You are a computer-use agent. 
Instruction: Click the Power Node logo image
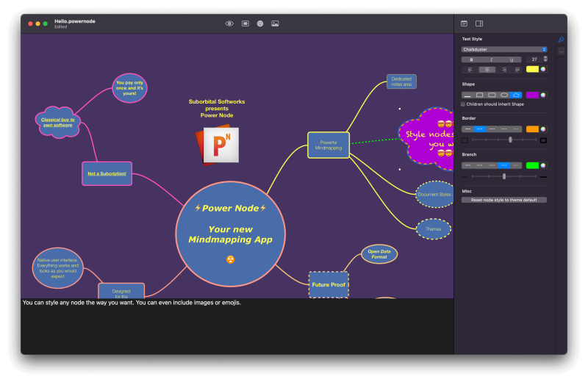pyautogui.click(x=218, y=146)
